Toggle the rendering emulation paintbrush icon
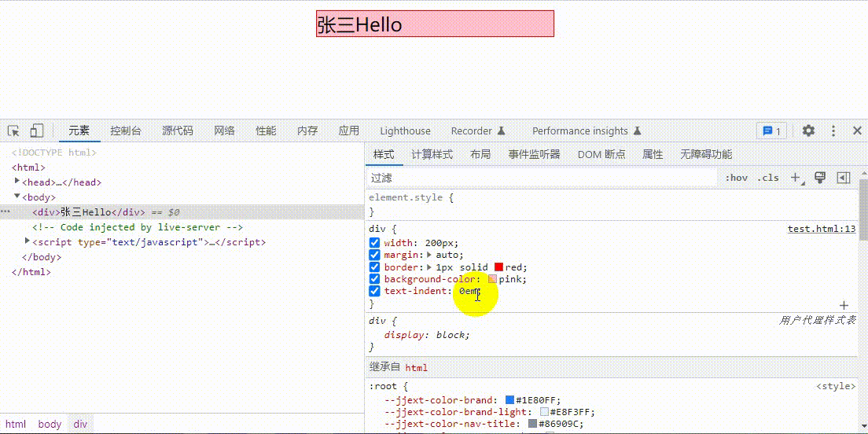This screenshot has height=434, width=868. (820, 178)
